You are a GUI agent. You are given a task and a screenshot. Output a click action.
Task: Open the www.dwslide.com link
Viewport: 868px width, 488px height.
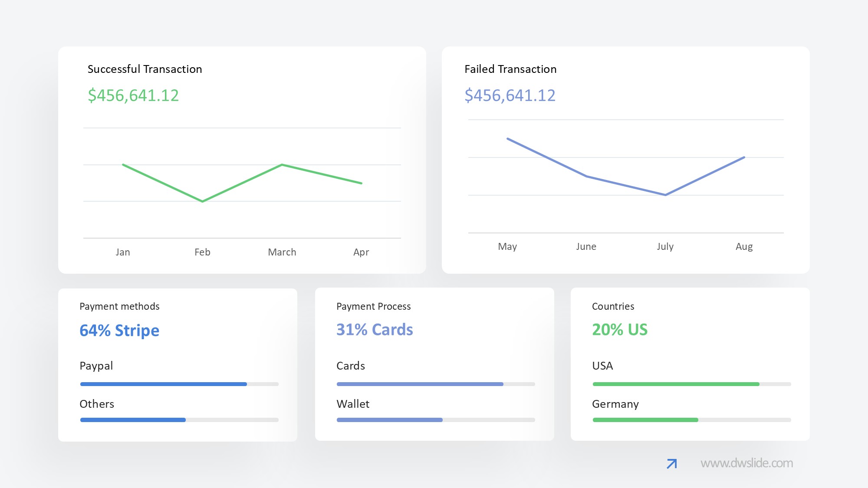[x=746, y=463]
